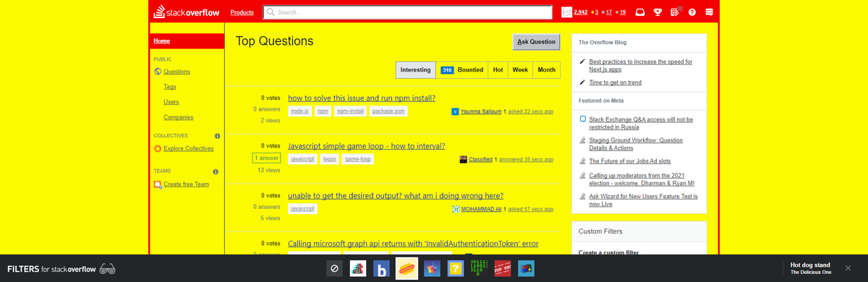Click Youmna Salloum's avatar icon
868x282 pixels.
point(455,111)
